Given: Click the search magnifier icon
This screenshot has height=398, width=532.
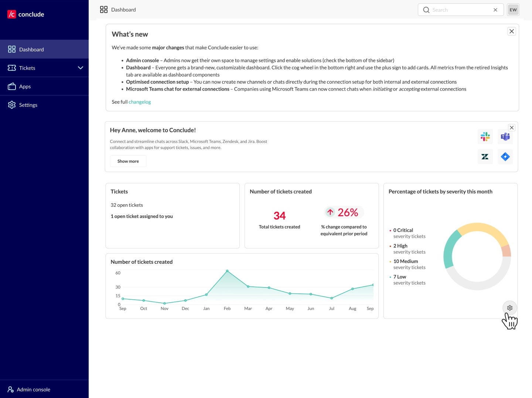Looking at the screenshot, I should coord(426,10).
